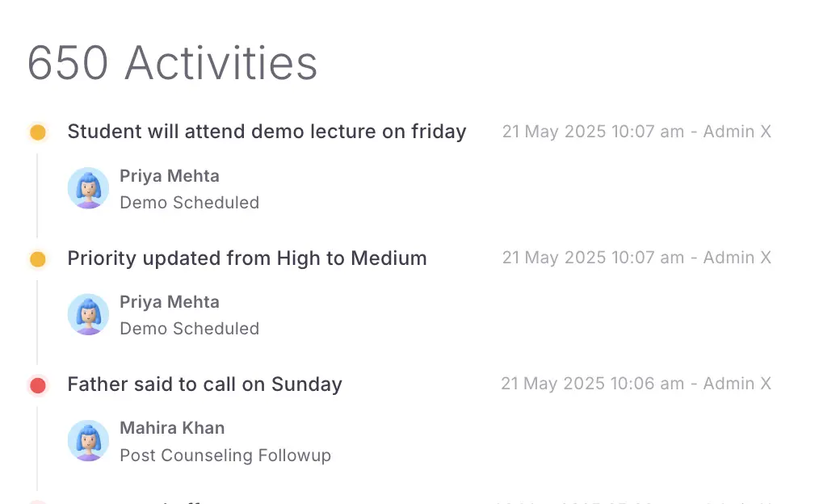Open Mahira Khan's avatar icon
Screen dimensions: 819x504
88,440
